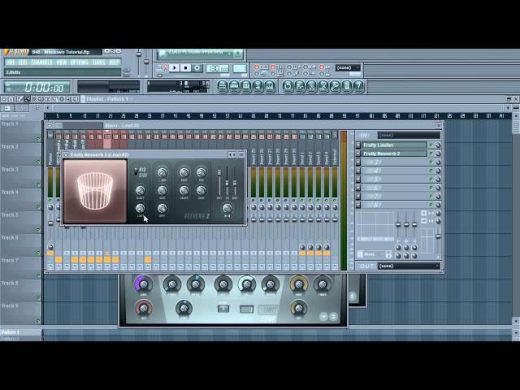The image size is (520, 390).
Task: Mute playlist Track 7 with its green dot
Action: (x=38, y=276)
